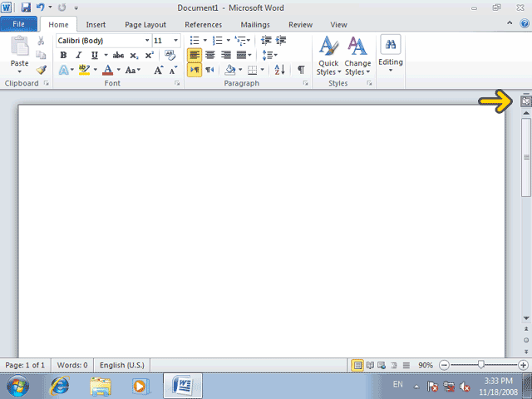The image size is (532, 399).
Task: Sort text with the A-Z icon
Action: pos(279,70)
